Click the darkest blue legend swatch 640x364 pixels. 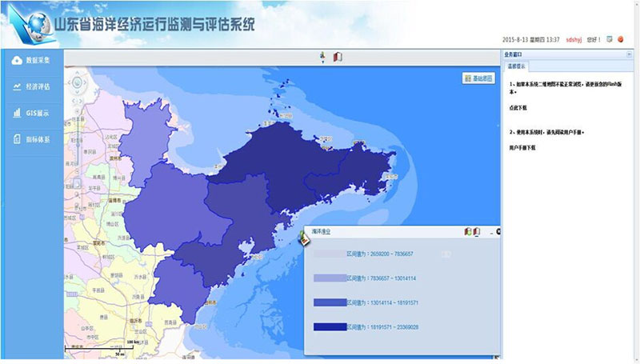point(330,327)
